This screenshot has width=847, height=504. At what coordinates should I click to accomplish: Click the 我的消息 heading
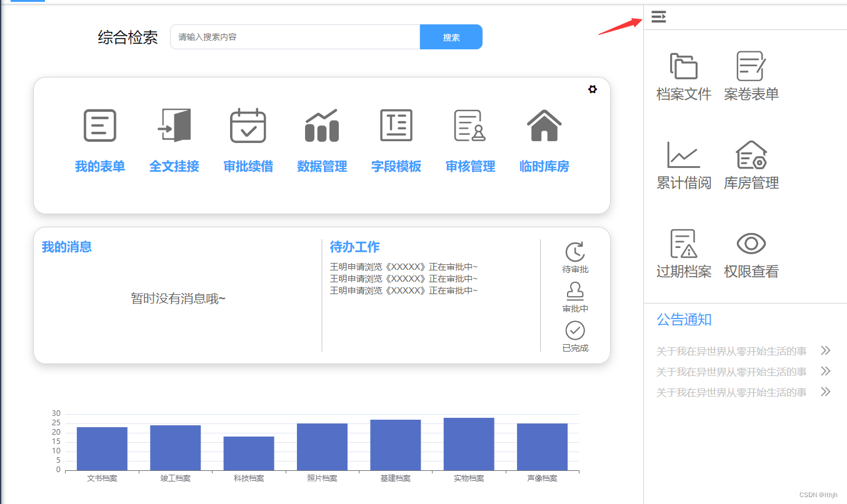[x=67, y=247]
